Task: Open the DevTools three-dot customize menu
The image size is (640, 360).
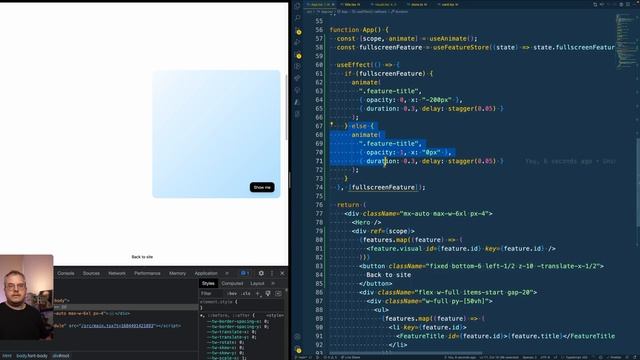Action: [x=272, y=273]
